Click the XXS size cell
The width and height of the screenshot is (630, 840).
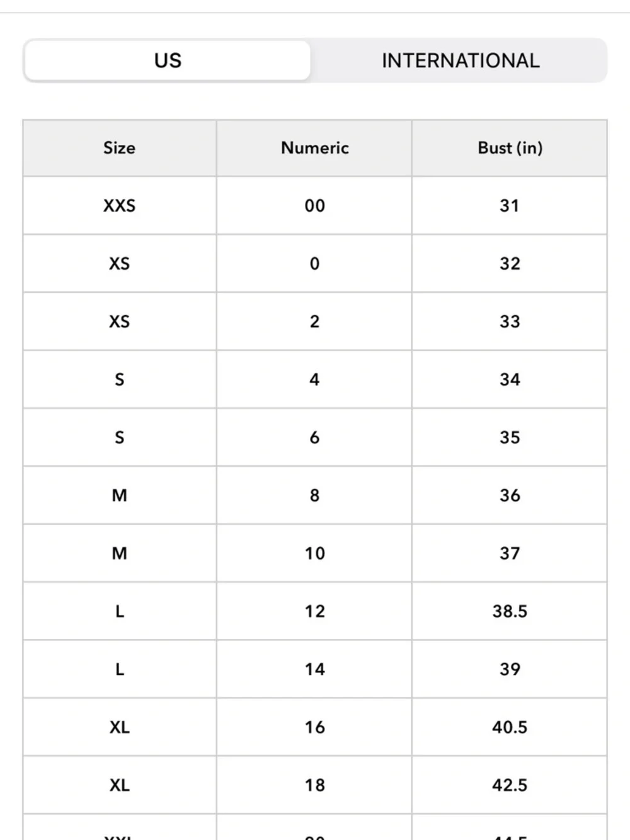coord(120,205)
